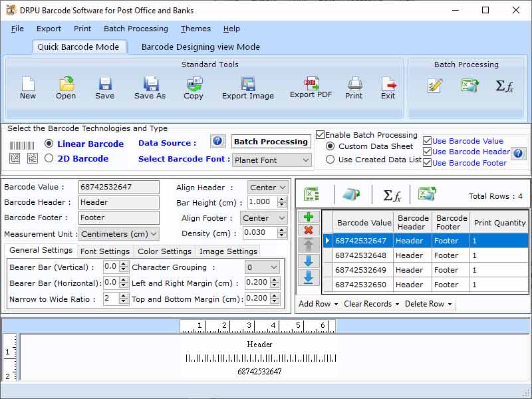The image size is (532, 399).
Task: Switch to Barcode Designing view Mode tab
Action: click(x=201, y=47)
